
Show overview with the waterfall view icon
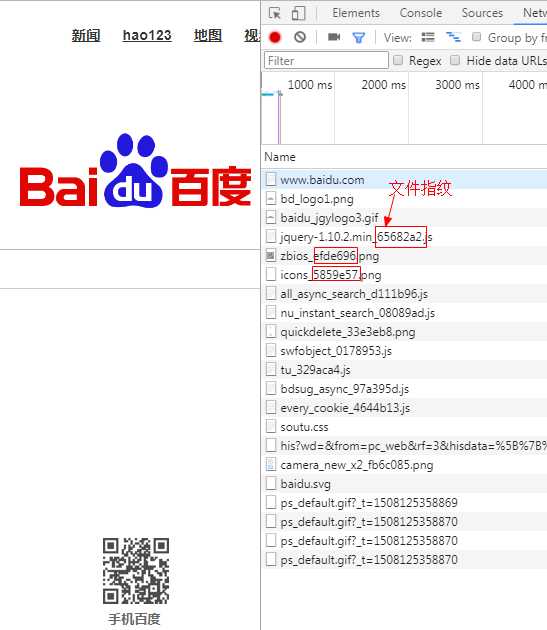tap(453, 37)
